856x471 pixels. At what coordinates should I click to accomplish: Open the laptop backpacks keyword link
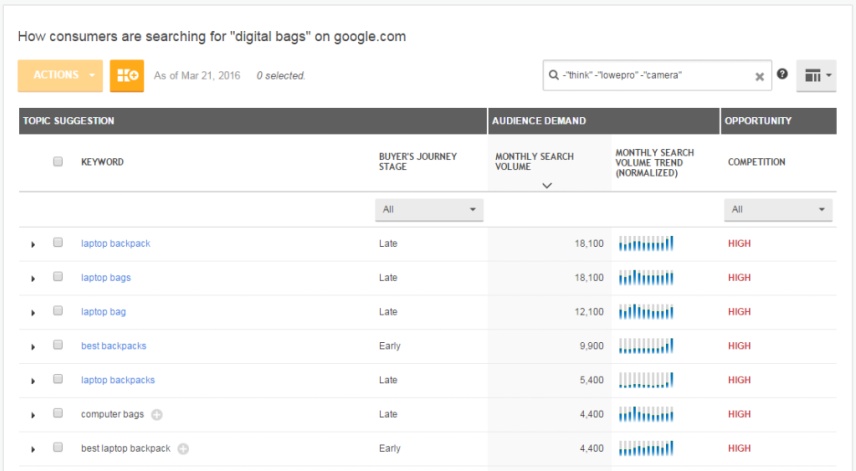118,380
